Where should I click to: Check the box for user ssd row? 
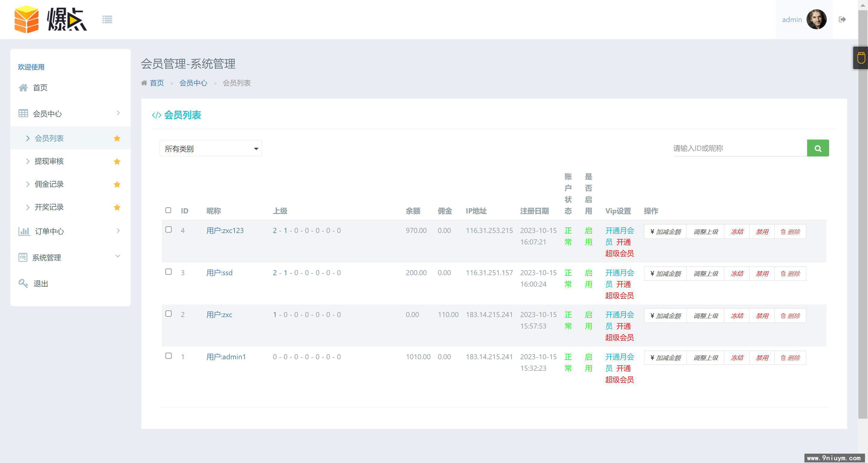click(x=168, y=272)
